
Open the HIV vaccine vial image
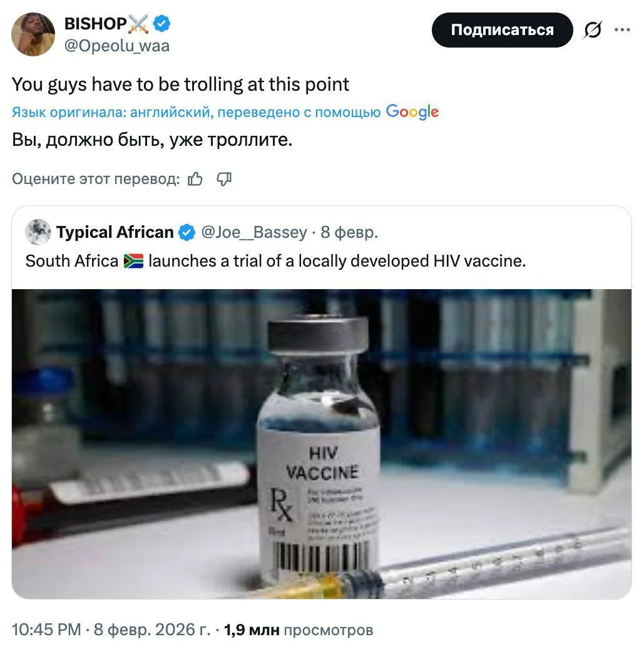[321, 443]
